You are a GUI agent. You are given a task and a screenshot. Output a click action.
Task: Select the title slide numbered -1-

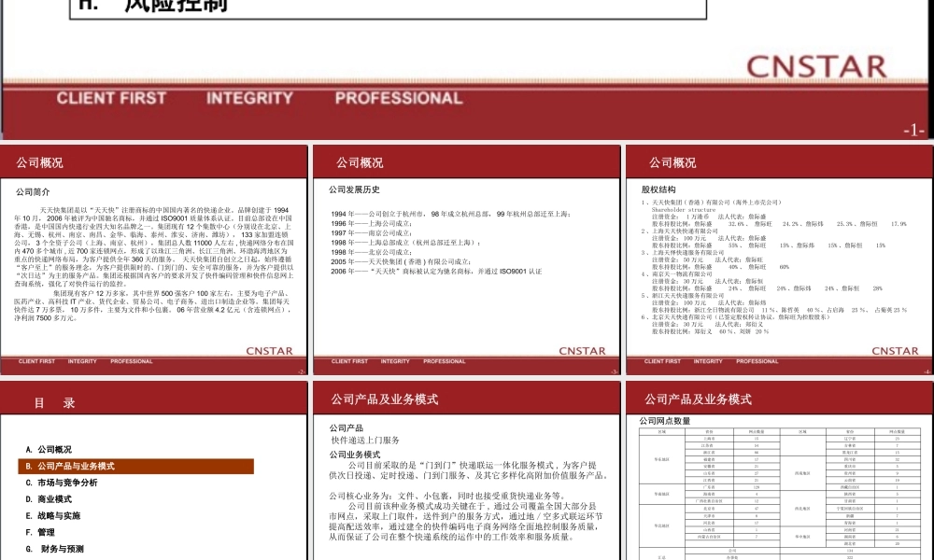467,70
